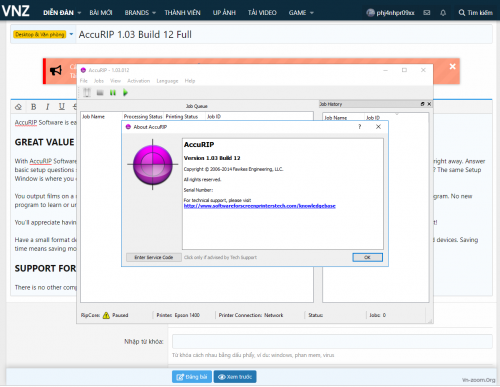500x387 pixels.
Task: Click the thread title field AccuRIP 1.03 Build 12 Full
Action: [x=284, y=35]
